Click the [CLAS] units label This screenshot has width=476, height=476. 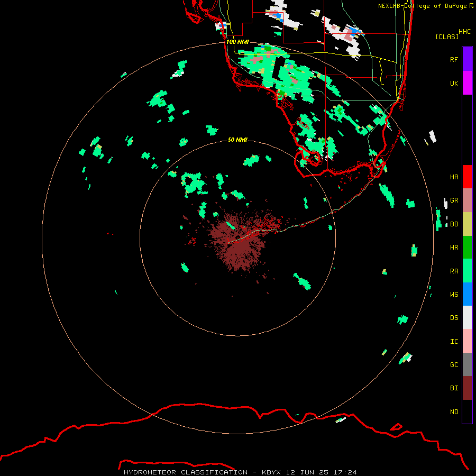click(x=447, y=36)
